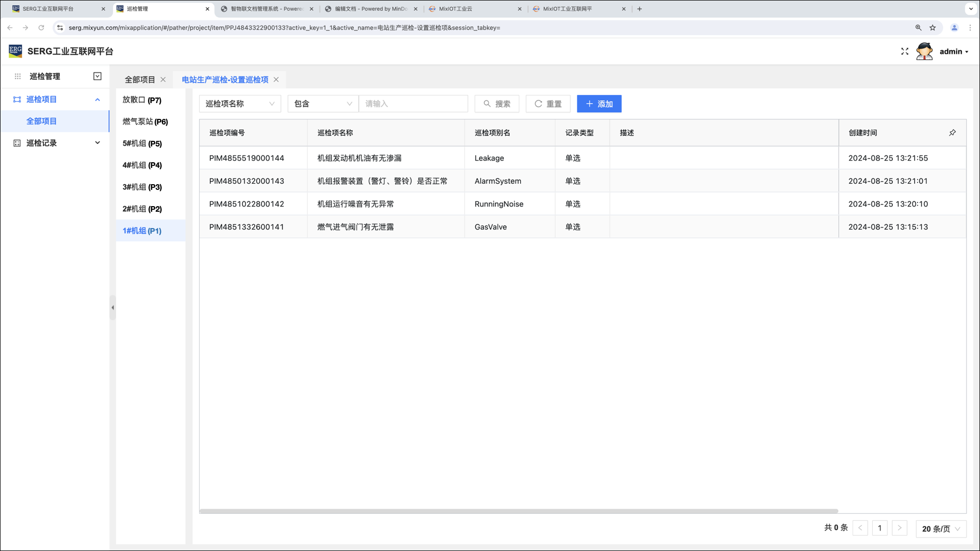Open the 巡检项名称 filter field dropdown
This screenshot has width=980, height=551.
click(x=240, y=104)
